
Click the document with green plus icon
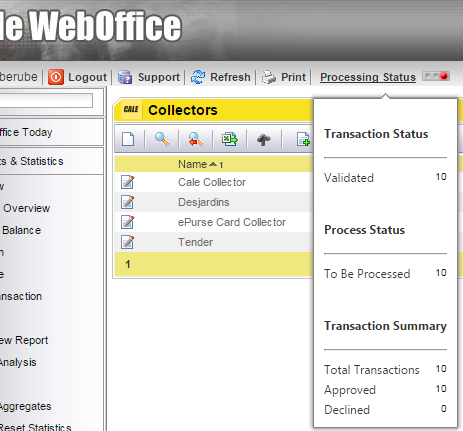click(303, 139)
